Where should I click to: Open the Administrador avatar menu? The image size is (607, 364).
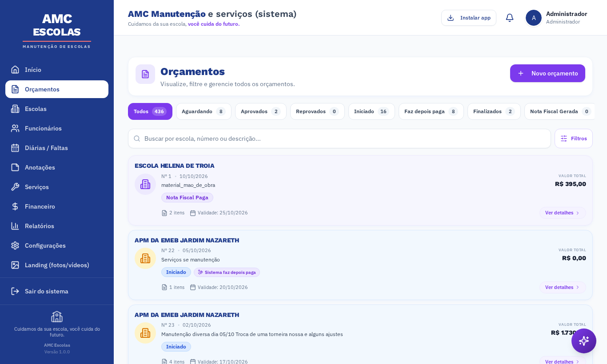point(534,18)
